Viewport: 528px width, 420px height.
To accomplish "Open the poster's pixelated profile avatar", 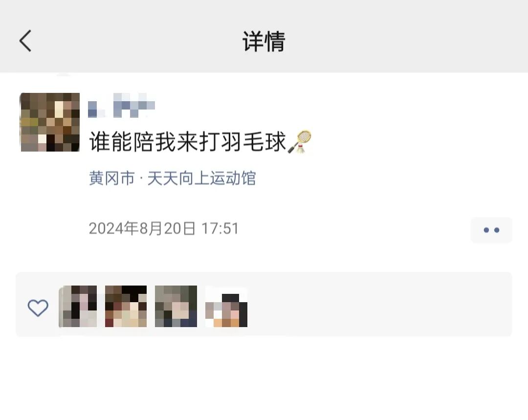I will coord(50,122).
